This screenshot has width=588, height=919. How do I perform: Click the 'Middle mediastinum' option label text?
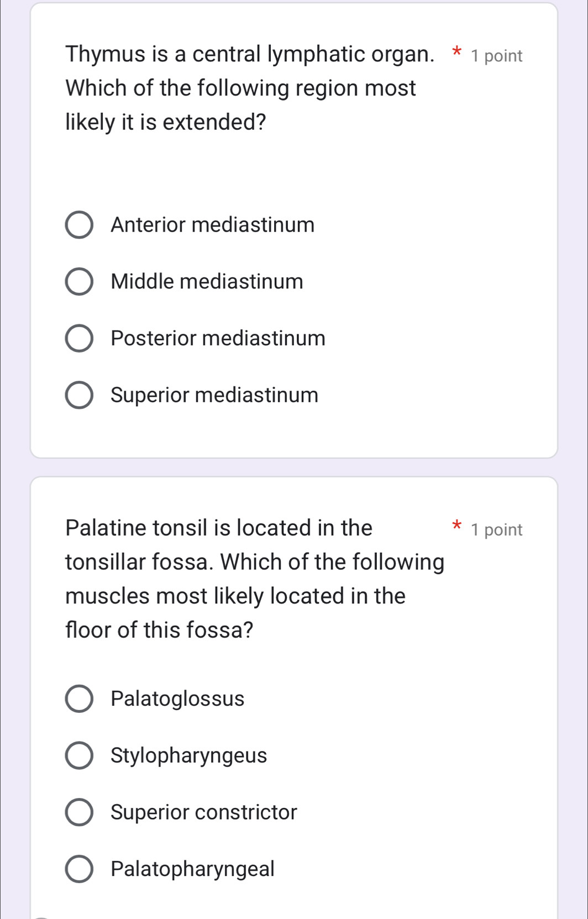click(x=207, y=282)
